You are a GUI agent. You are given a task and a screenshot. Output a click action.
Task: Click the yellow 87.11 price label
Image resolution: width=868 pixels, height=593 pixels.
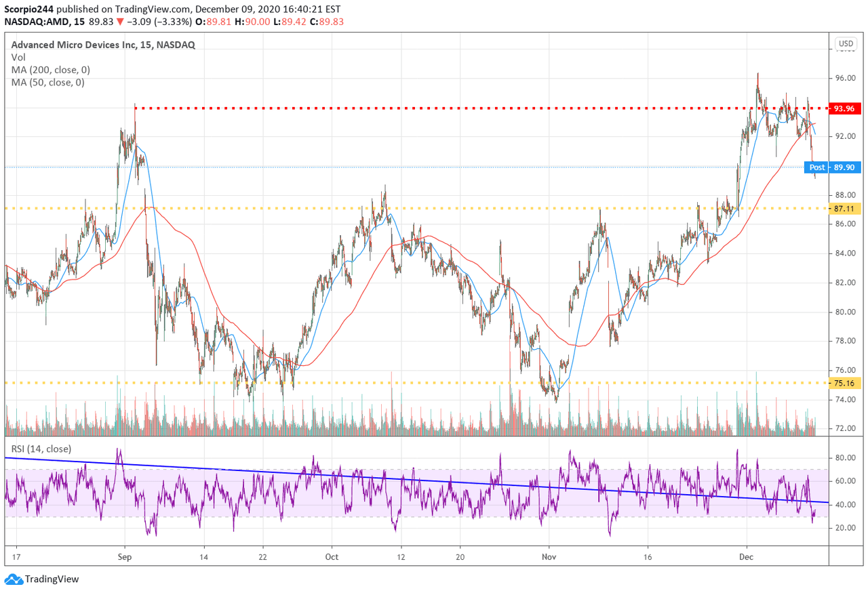(846, 209)
